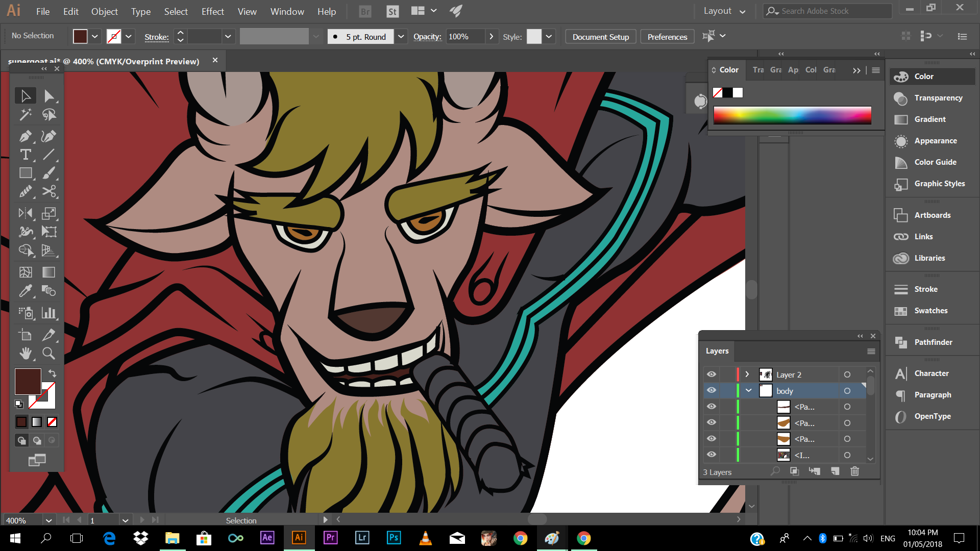
Task: Select the Eyedropper tool
Action: [x=25, y=291]
